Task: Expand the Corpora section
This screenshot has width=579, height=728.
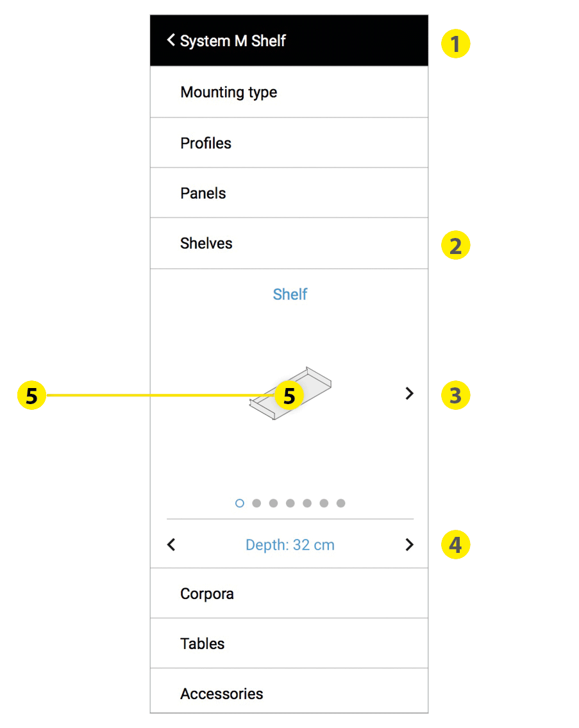Action: tap(207, 594)
